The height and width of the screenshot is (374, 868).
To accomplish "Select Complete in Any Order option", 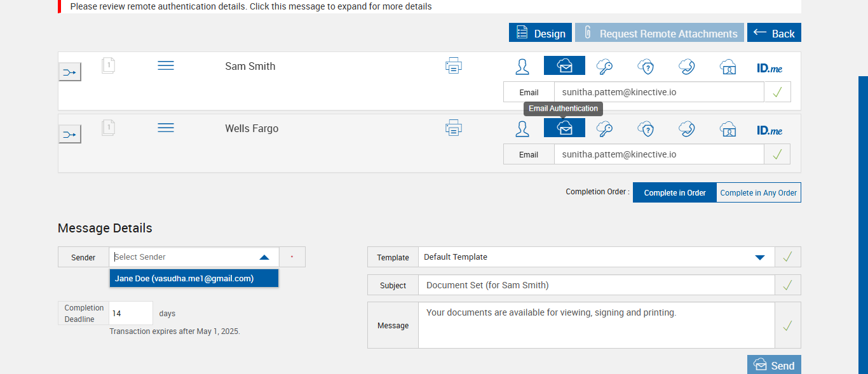I will [758, 193].
